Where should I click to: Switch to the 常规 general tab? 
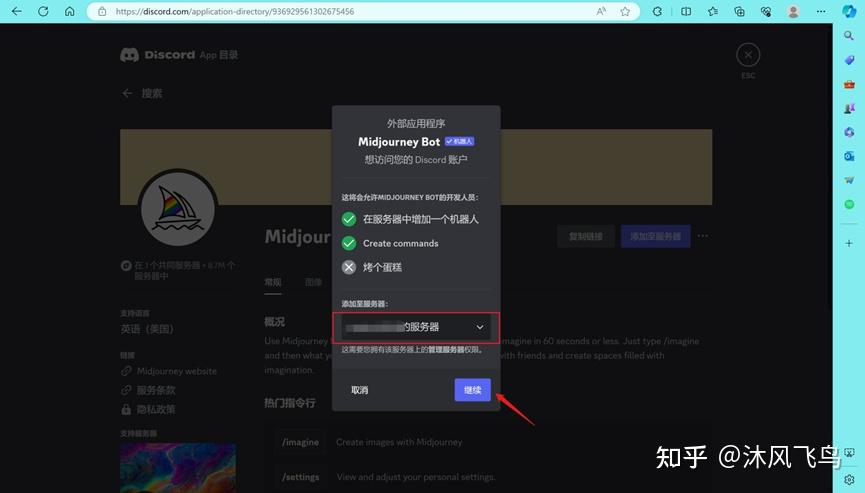(273, 282)
